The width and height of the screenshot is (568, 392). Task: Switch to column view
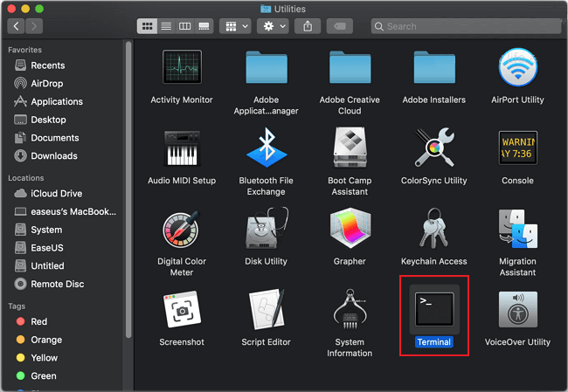click(x=185, y=26)
